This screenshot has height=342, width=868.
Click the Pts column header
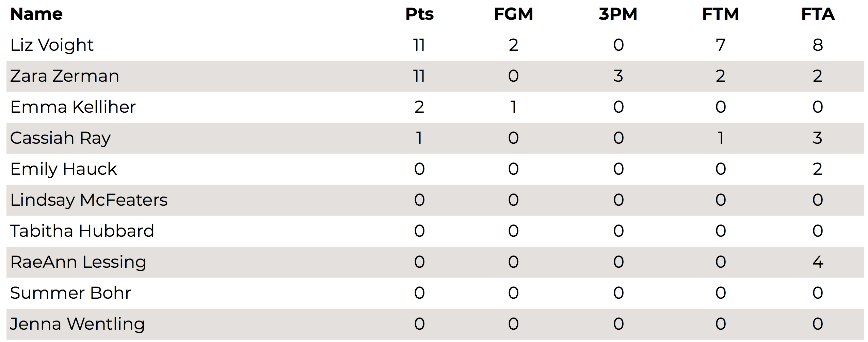(x=419, y=14)
